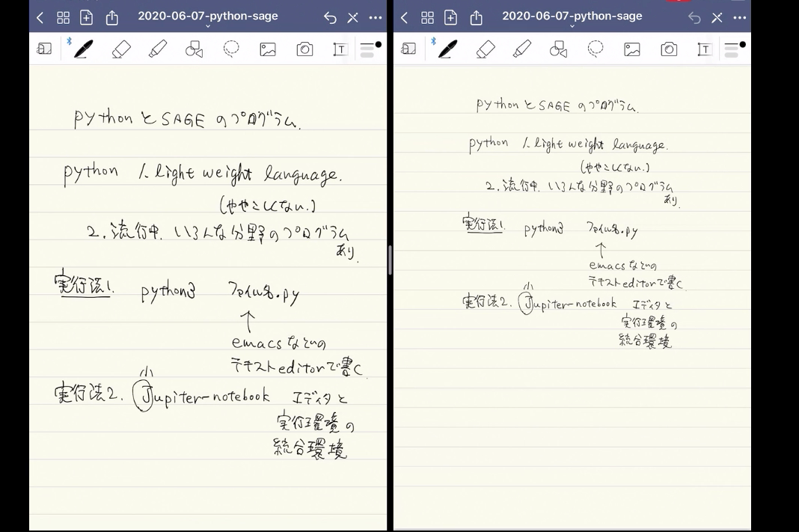
Task: Close editing toolbar X in left window
Action: (x=352, y=19)
